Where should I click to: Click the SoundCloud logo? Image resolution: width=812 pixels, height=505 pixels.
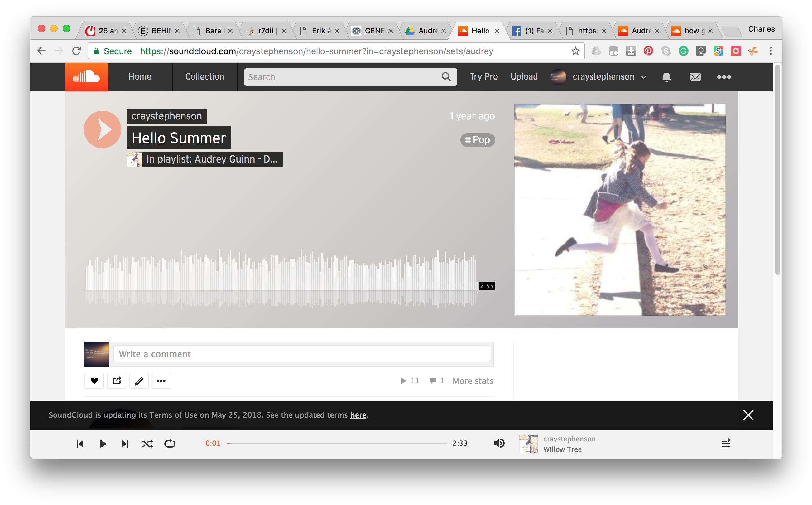[x=86, y=77]
